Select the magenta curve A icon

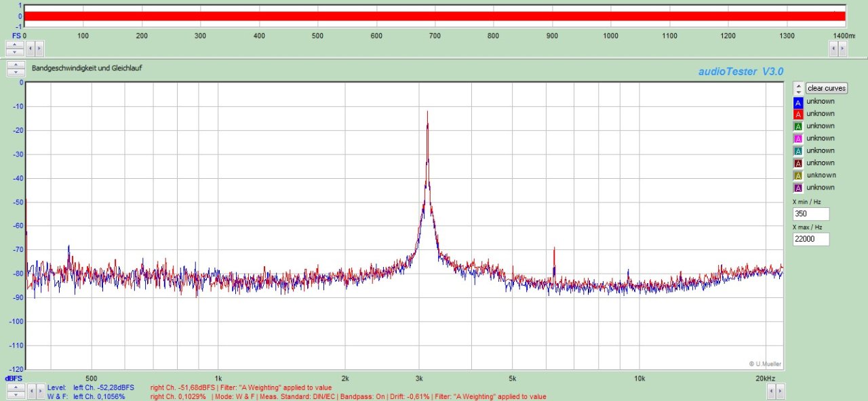pyautogui.click(x=798, y=139)
